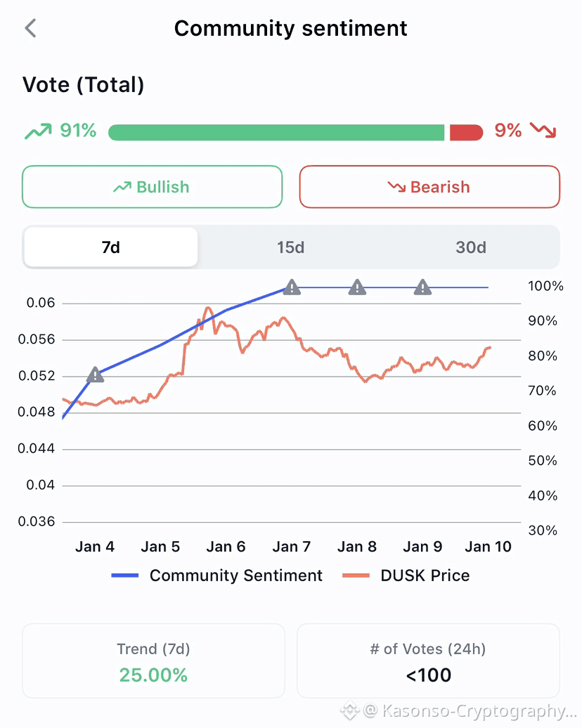Switch to the 30d time range

click(470, 247)
